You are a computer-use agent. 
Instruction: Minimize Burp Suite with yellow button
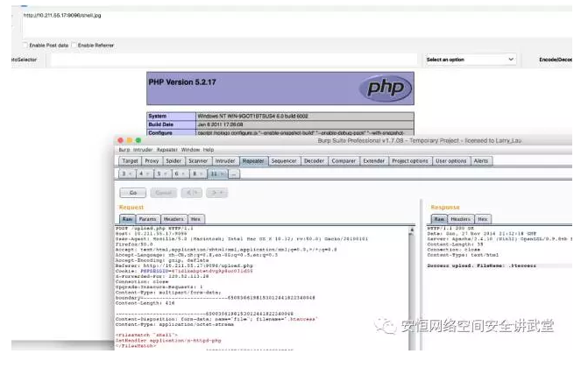pyautogui.click(x=130, y=140)
